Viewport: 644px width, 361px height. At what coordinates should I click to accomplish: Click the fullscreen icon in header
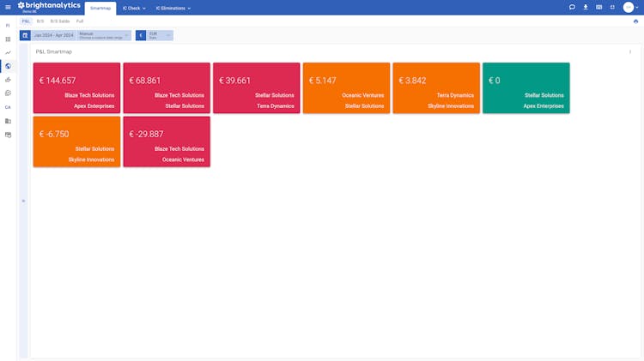pos(612,7)
